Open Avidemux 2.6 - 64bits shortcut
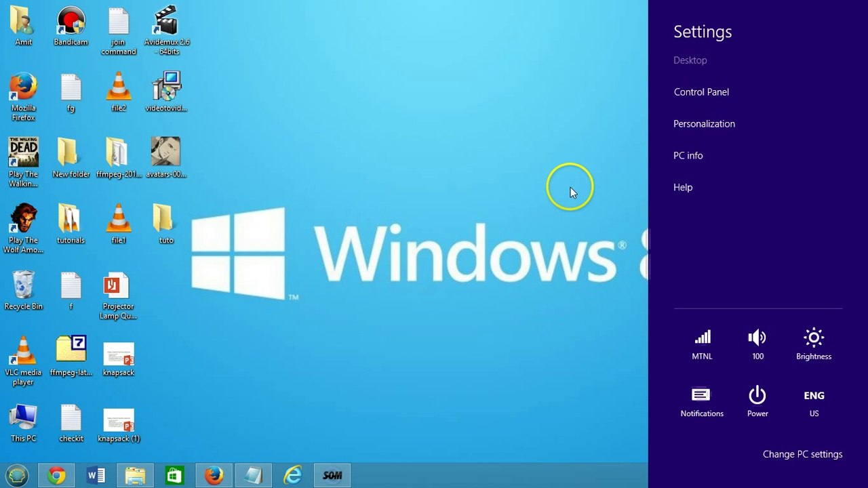 coord(166,31)
